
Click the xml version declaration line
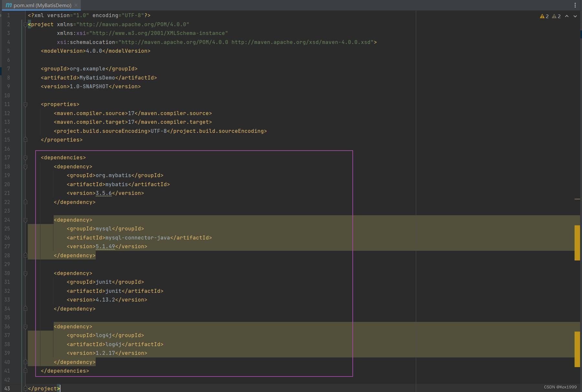pos(89,16)
